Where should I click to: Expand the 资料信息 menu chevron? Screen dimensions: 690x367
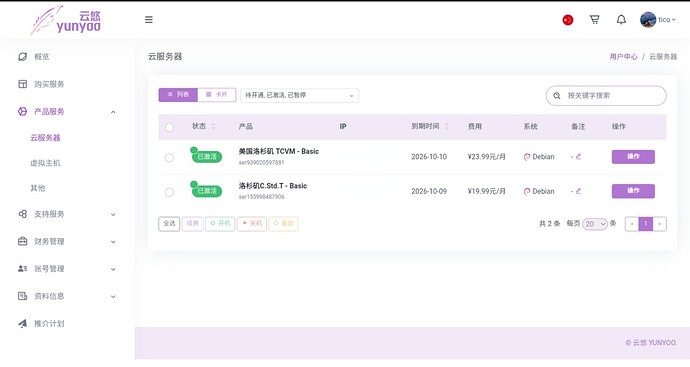(x=113, y=297)
